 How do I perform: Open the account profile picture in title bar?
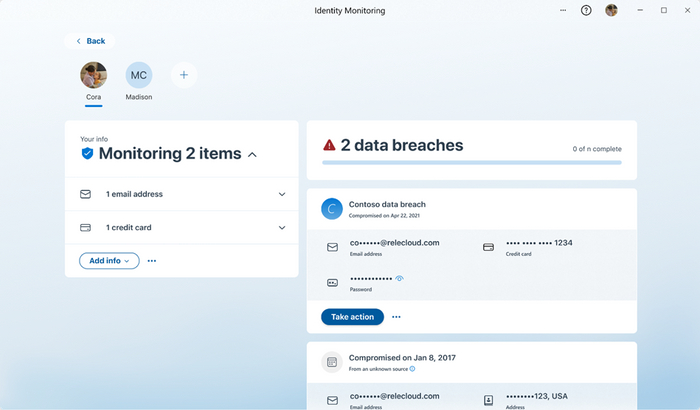point(611,10)
